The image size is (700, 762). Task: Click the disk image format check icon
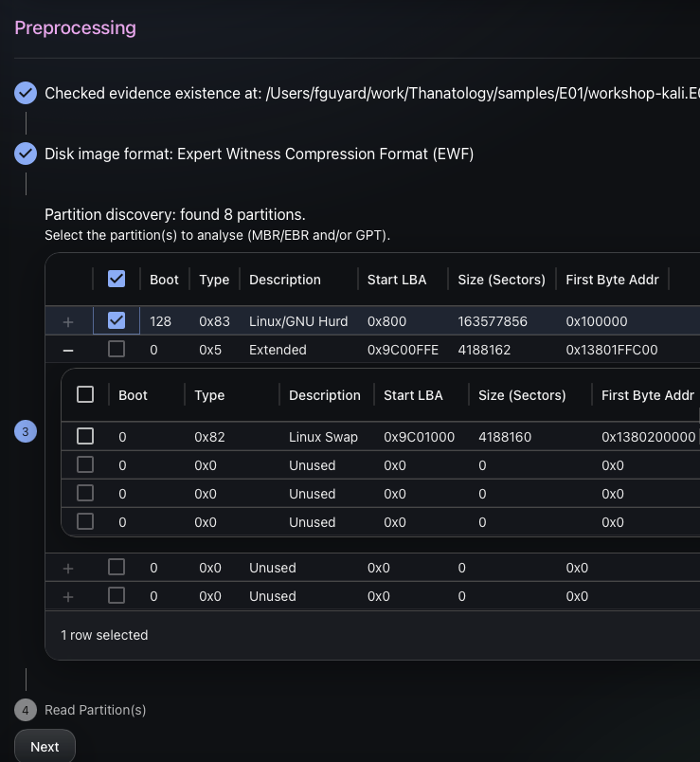26,154
